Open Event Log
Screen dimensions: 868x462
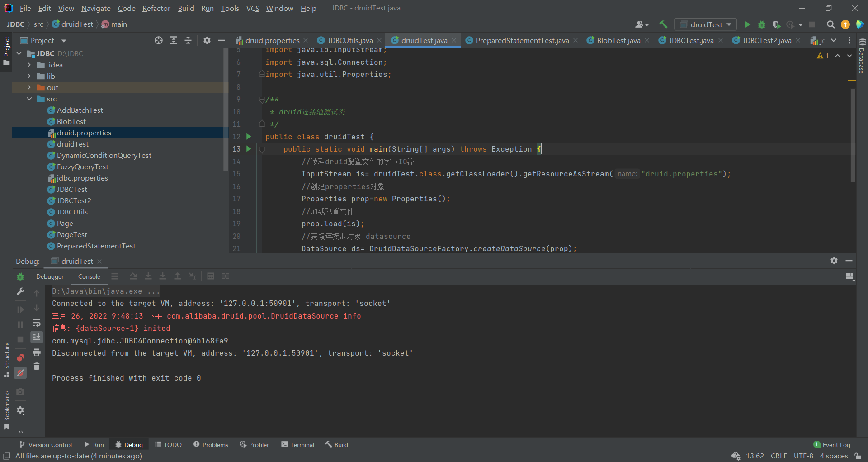[832, 445]
